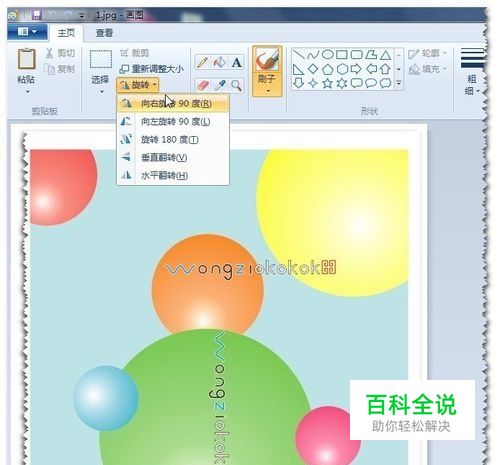The image size is (500, 465).
Task: Select the Polygon shape
Action: pos(371,54)
